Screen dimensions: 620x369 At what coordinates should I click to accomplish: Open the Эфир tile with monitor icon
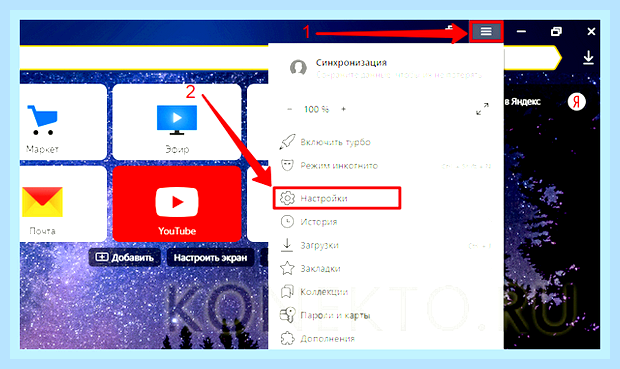[177, 122]
